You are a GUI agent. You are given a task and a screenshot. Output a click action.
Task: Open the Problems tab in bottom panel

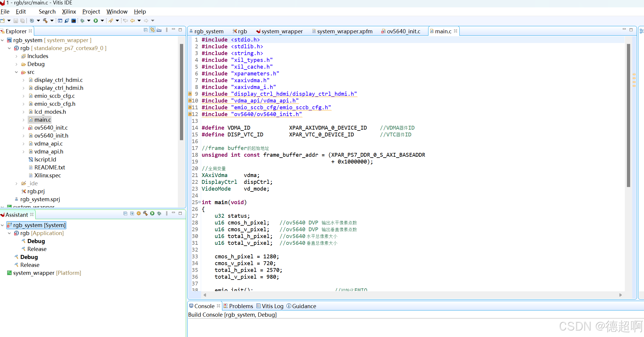point(241,306)
